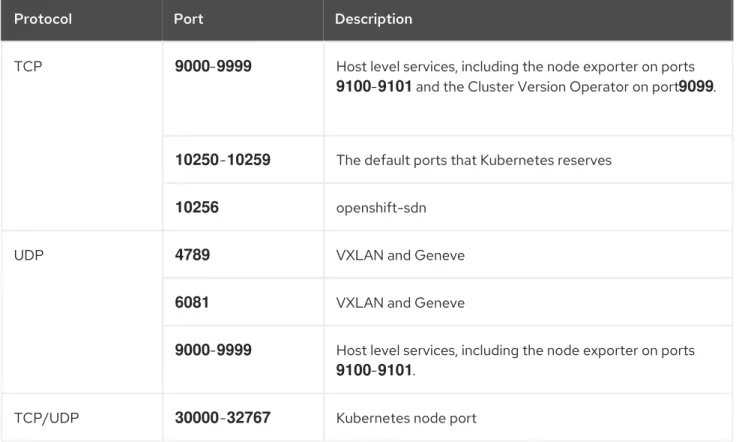Click UDP port range 9000-9999

[x=213, y=350]
